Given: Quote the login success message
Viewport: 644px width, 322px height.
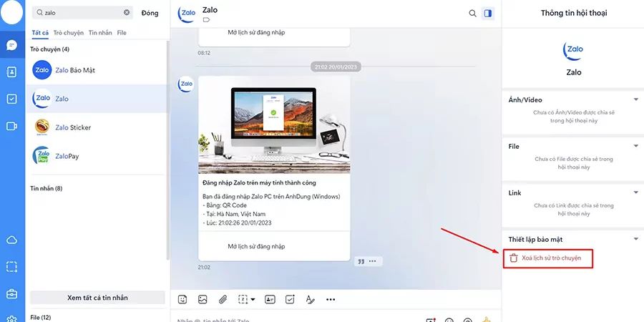Looking at the screenshot, I should click(x=361, y=262).
